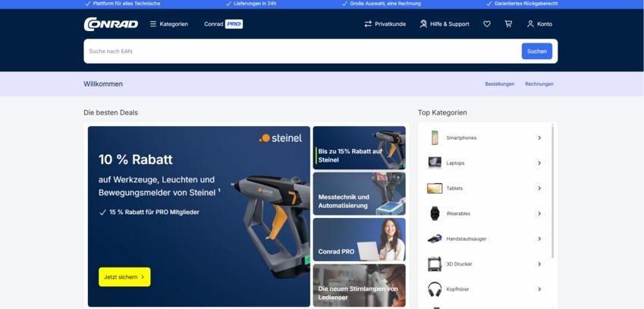Select 3D Drucker category label
The image size is (644, 309).
coord(459,263)
